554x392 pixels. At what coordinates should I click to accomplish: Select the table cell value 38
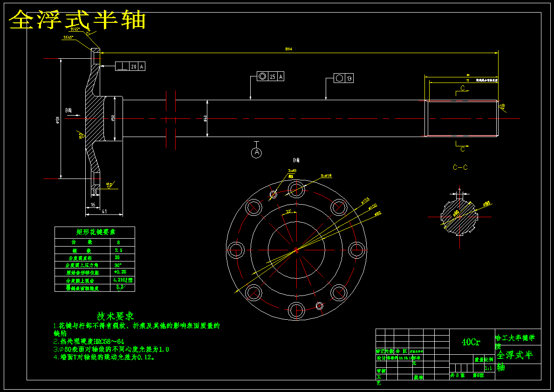point(117,257)
